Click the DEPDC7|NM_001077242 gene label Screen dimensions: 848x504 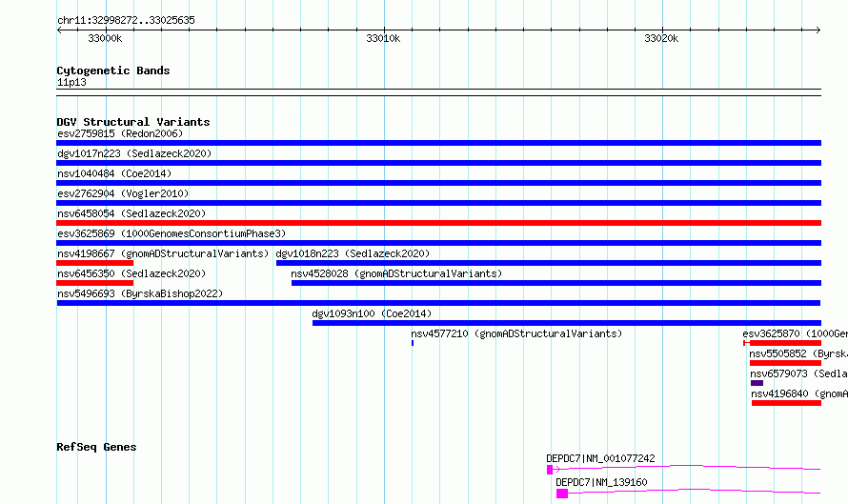600,458
